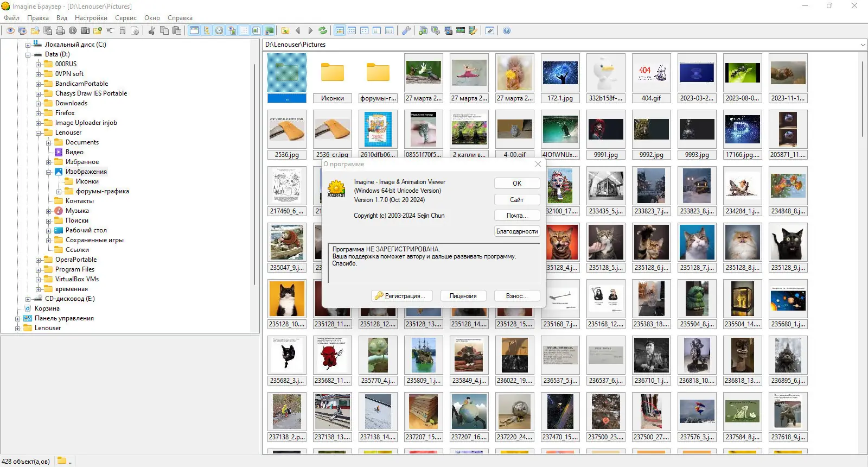This screenshot has height=467, width=868.
Task: Toggle the folder tree panel button
Action: point(207,31)
